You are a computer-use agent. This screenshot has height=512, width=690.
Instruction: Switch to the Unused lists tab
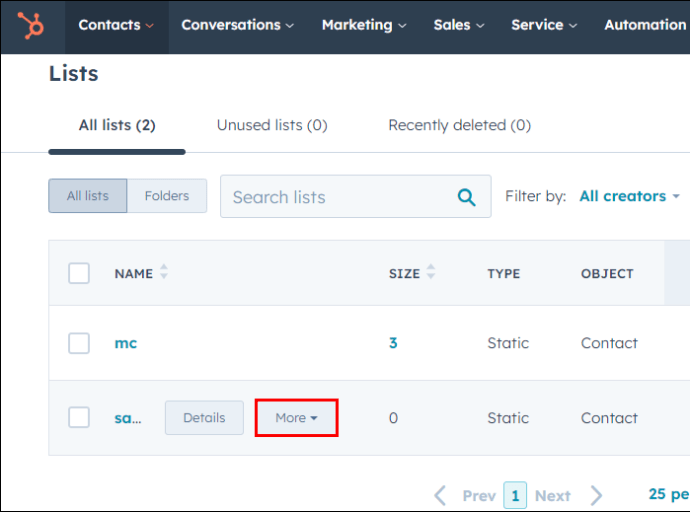coord(272,125)
